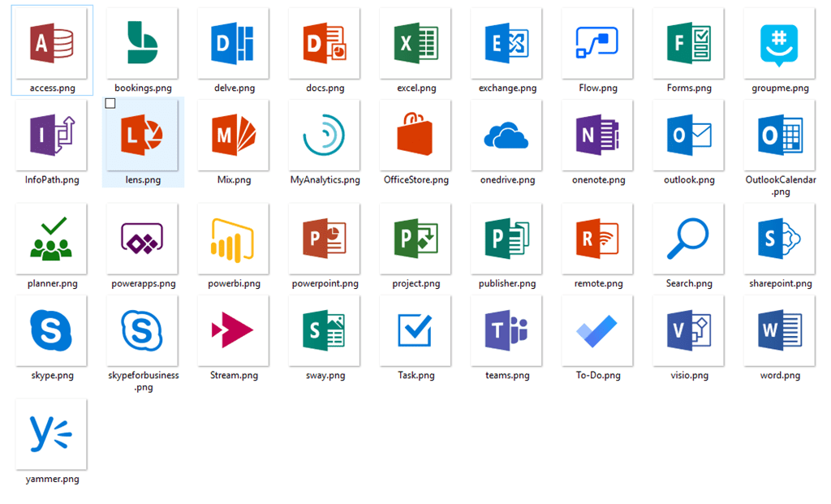
Task: Toggle the selection checkbox on lens.png
Action: [x=110, y=103]
